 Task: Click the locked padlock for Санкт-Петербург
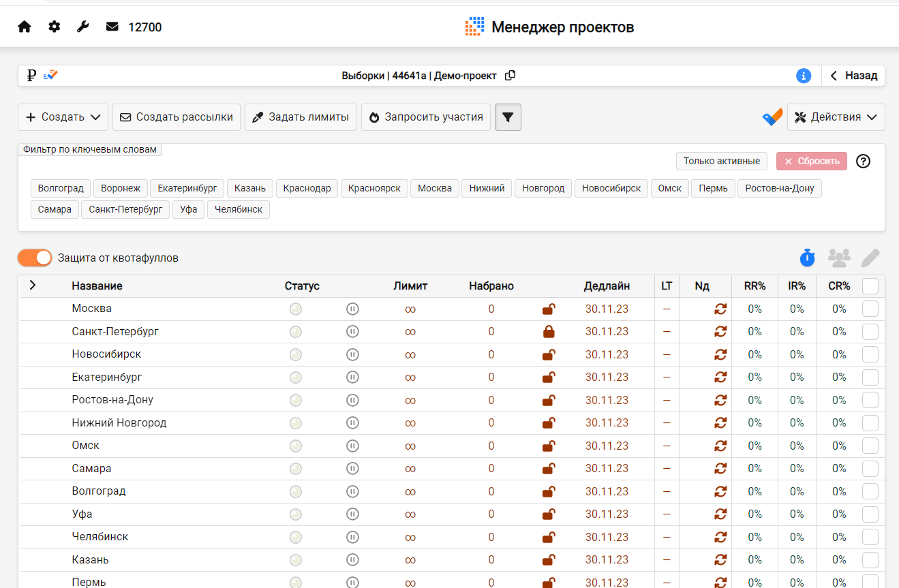[x=548, y=332]
